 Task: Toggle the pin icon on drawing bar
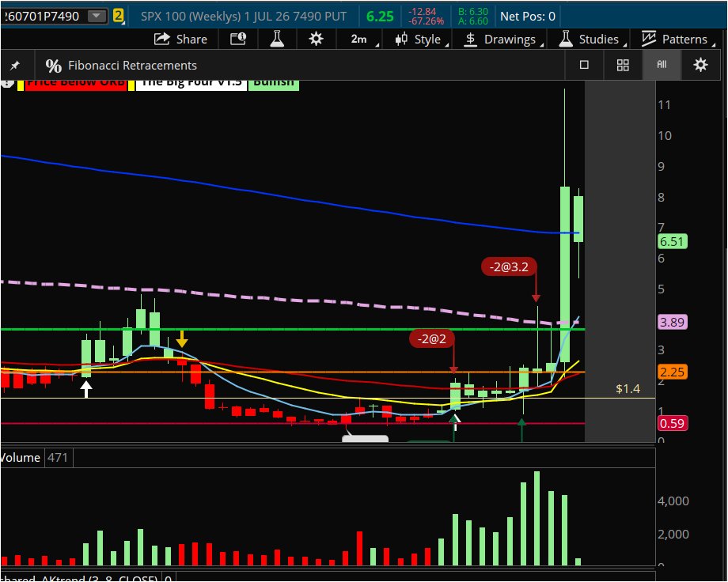15,66
